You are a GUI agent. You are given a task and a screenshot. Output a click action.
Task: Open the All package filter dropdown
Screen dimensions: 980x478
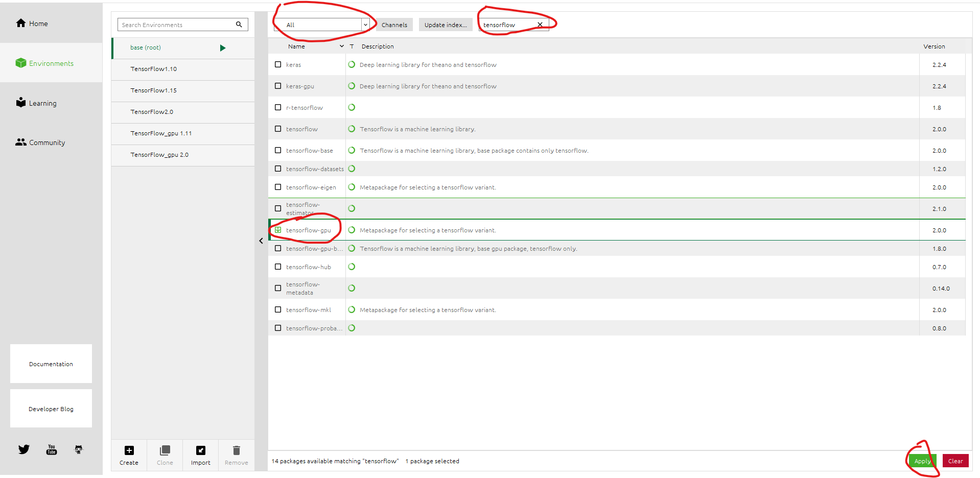click(x=322, y=25)
